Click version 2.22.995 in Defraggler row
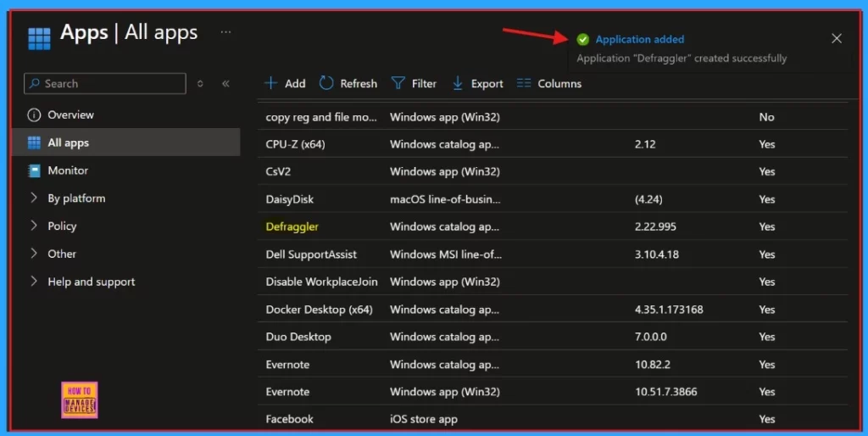Viewport: 868px width, 436px height. pyautogui.click(x=655, y=226)
